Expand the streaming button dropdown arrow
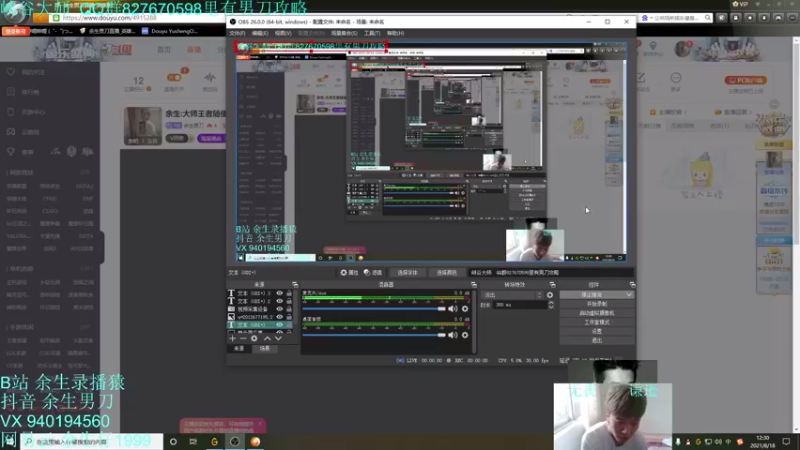Screen dimensions: 800x450 [x=630, y=295]
